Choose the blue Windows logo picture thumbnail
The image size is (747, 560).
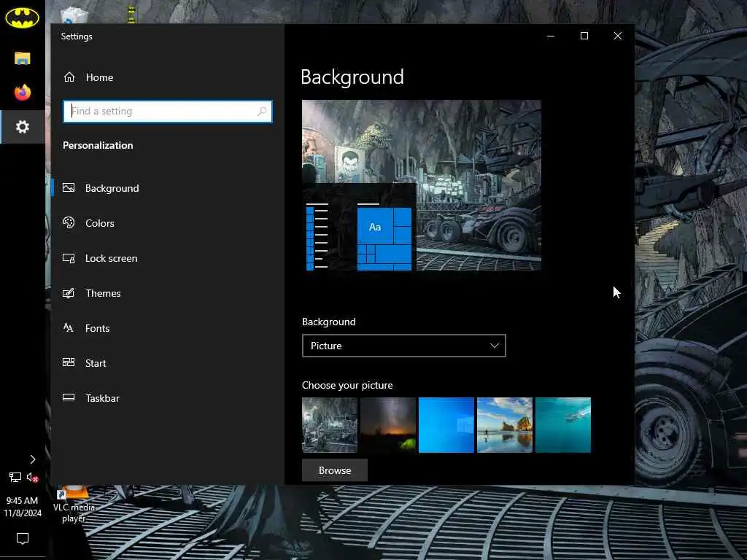click(446, 425)
